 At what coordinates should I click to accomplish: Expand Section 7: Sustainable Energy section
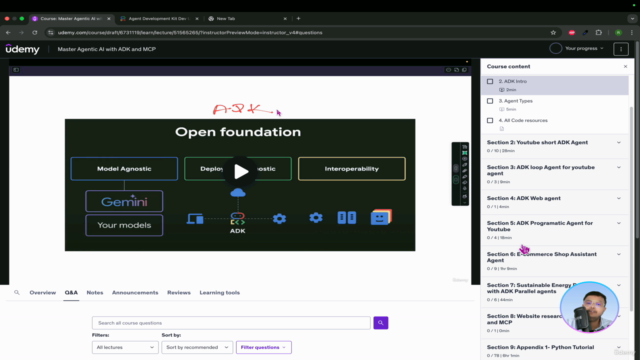tap(619, 285)
